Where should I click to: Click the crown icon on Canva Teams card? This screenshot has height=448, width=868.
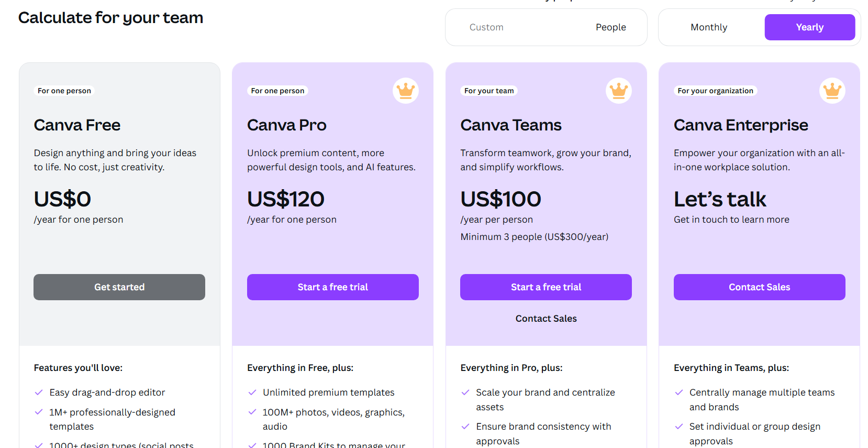(x=619, y=91)
